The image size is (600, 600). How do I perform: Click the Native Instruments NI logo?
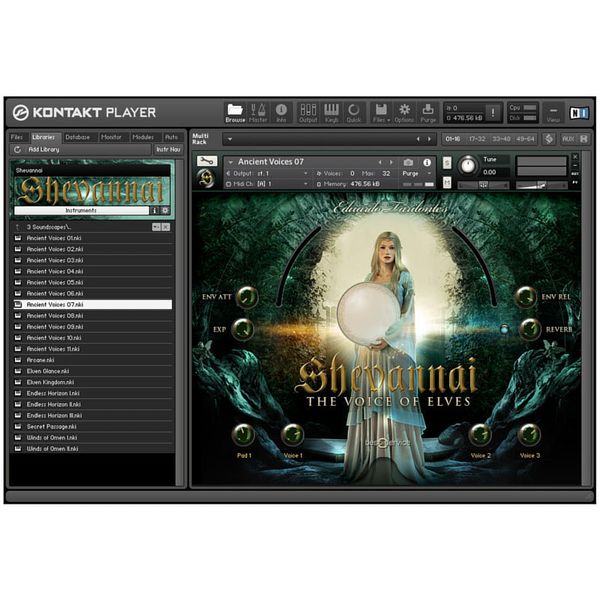[579, 113]
